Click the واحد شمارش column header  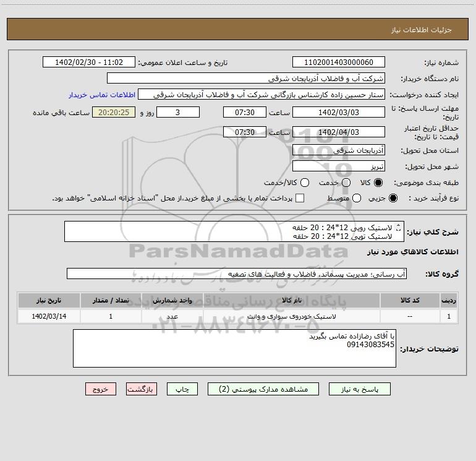click(172, 300)
